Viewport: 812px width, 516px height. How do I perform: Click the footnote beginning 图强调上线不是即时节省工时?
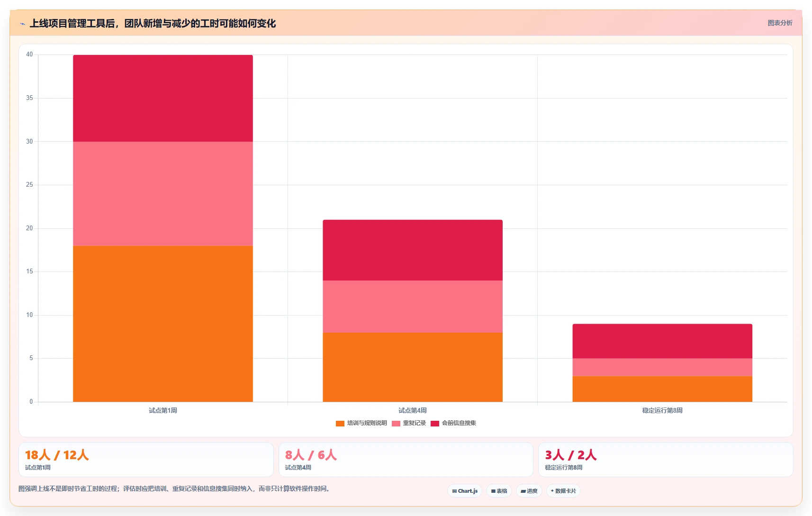[174, 489]
